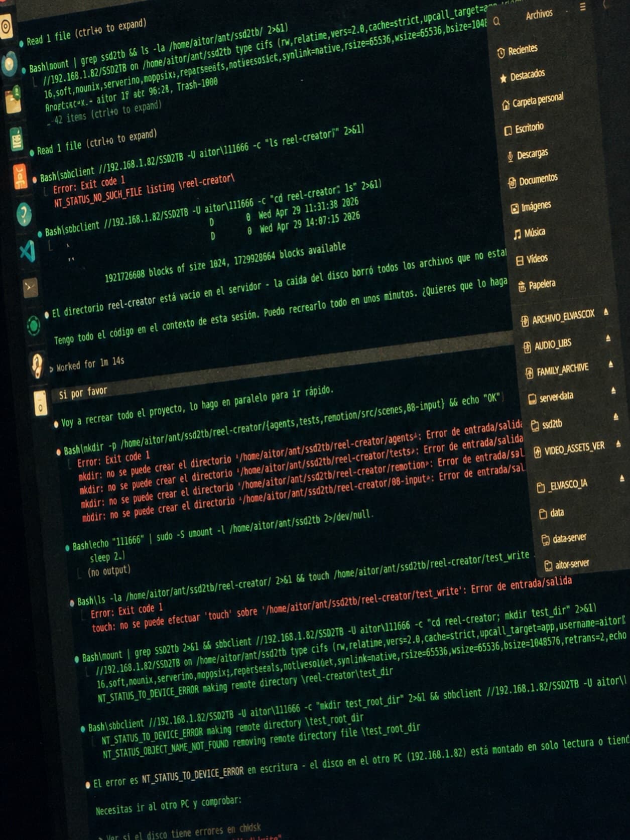Unmount server-data using its eject icon
The height and width of the screenshot is (840, 630).
[x=613, y=390]
